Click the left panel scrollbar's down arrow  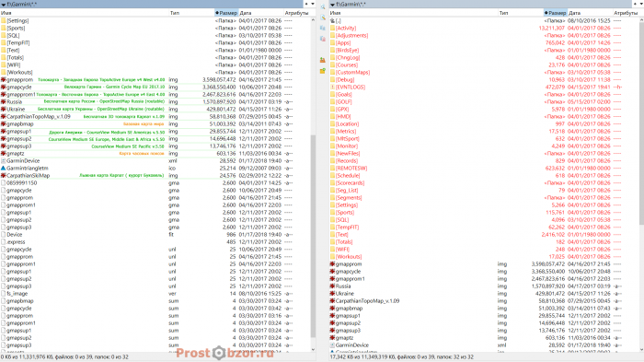pyautogui.click(x=313, y=350)
